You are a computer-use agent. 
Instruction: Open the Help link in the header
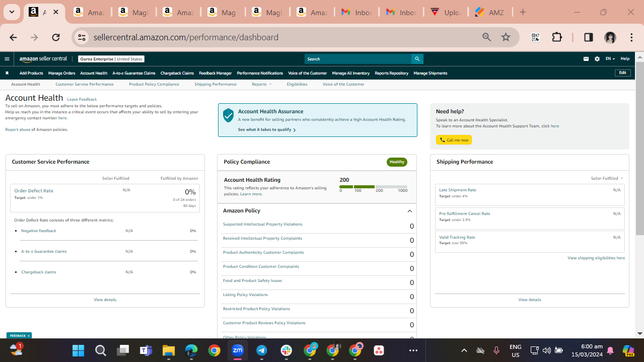pos(625,59)
